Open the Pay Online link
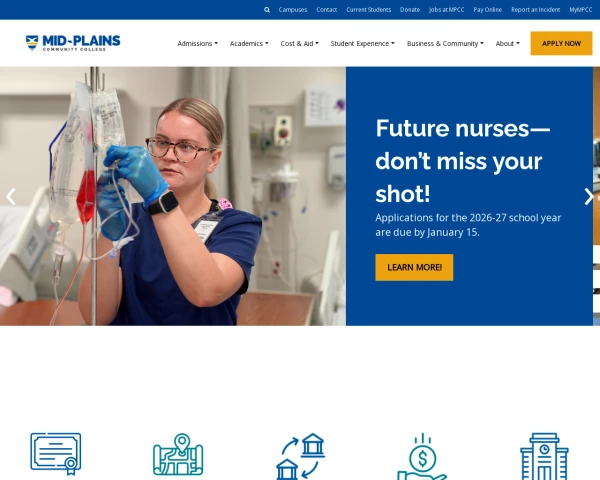600x480 pixels. click(487, 10)
